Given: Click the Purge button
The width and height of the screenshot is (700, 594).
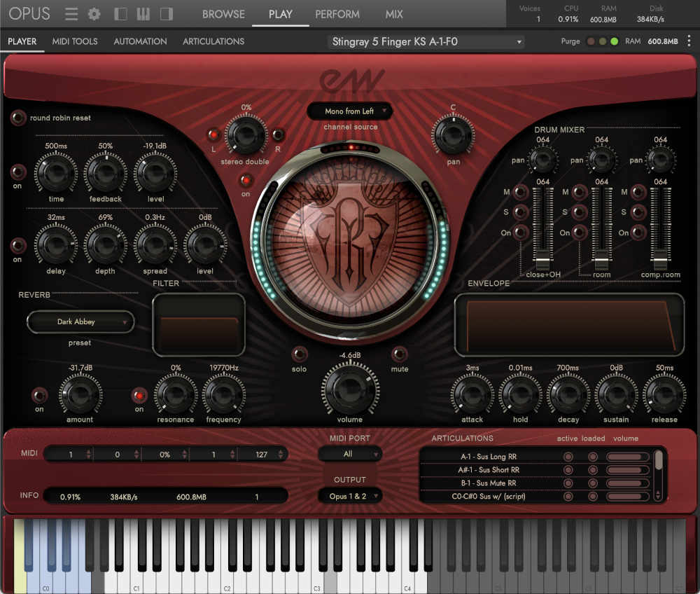Looking at the screenshot, I should coord(569,41).
